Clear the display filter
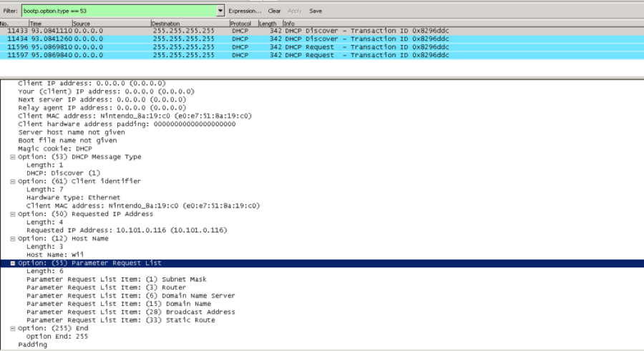The image size is (644, 351). pos(274,11)
